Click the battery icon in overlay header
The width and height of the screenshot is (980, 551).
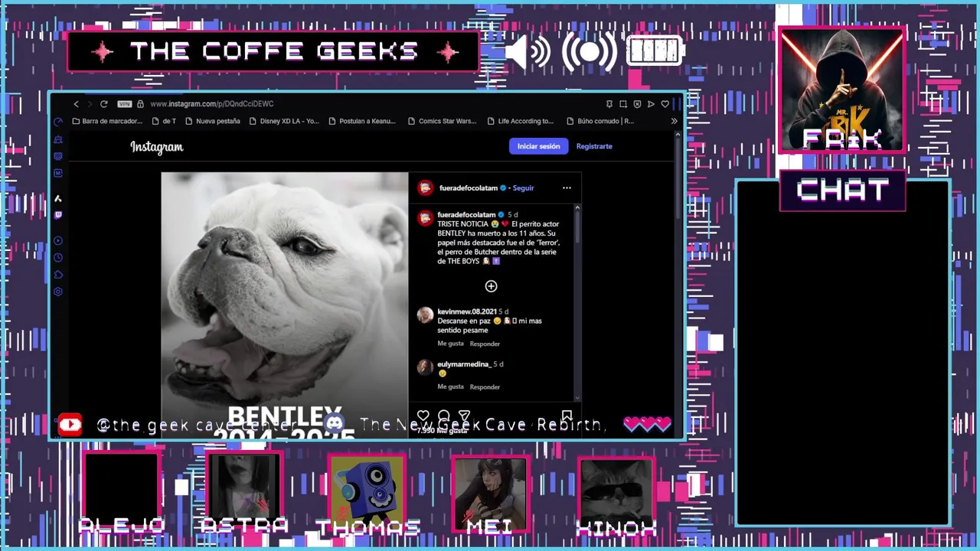(x=655, y=51)
